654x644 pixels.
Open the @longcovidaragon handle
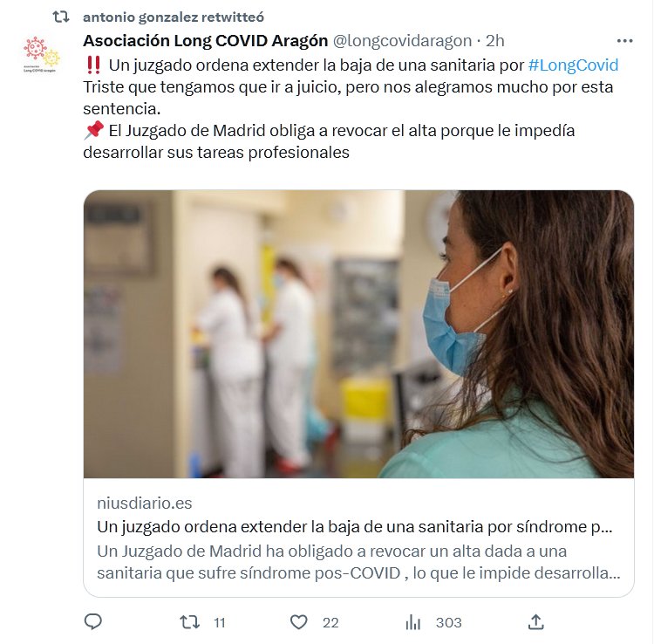402,41
